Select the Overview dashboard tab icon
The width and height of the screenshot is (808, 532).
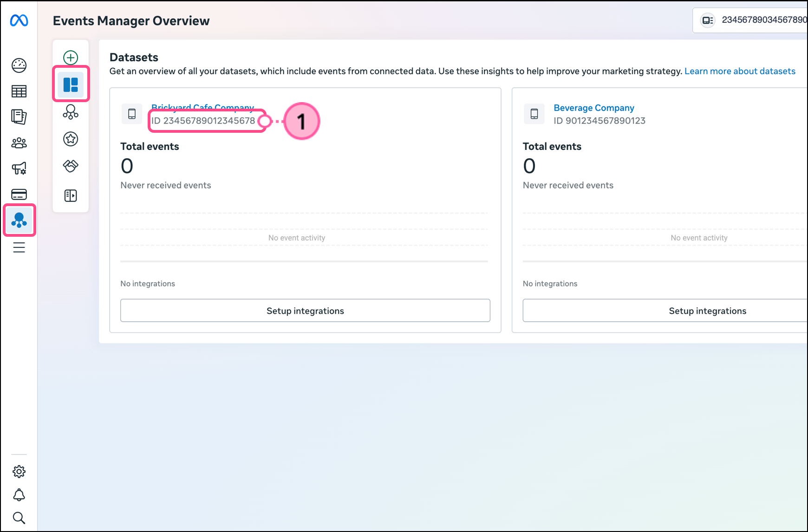click(x=71, y=84)
